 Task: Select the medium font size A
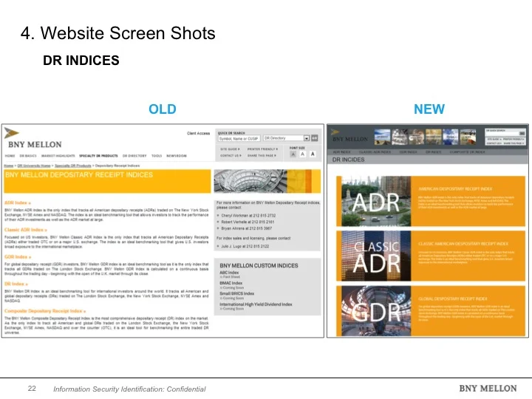pyautogui.click(x=303, y=154)
